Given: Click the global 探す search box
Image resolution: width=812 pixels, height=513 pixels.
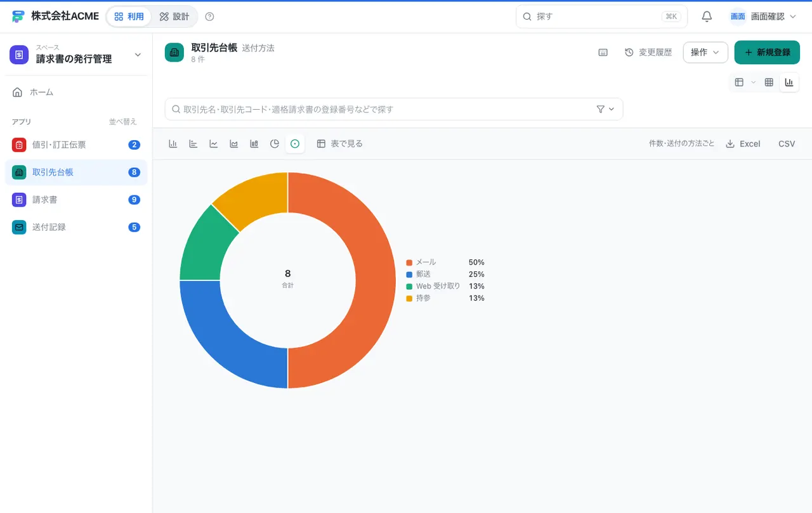Looking at the screenshot, I should 601,16.
